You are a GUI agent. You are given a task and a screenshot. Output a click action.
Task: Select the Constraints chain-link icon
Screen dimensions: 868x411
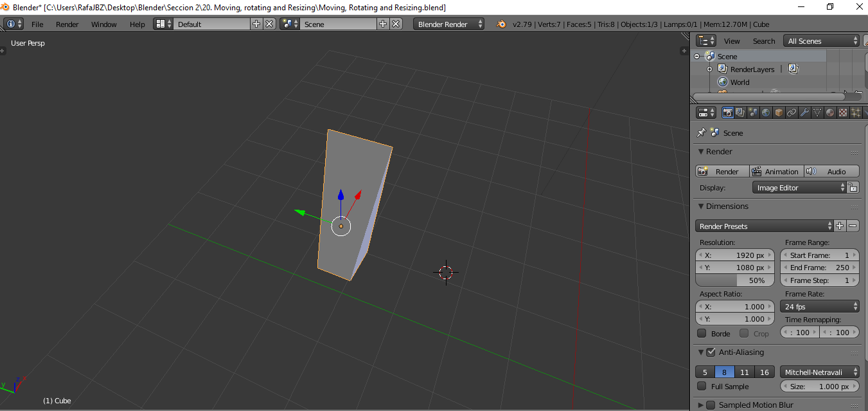(792, 113)
